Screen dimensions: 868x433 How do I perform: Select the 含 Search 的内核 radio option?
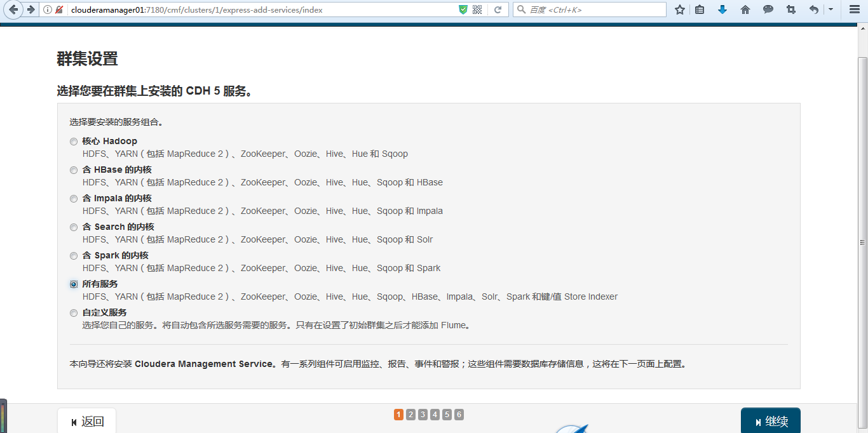pyautogui.click(x=74, y=227)
